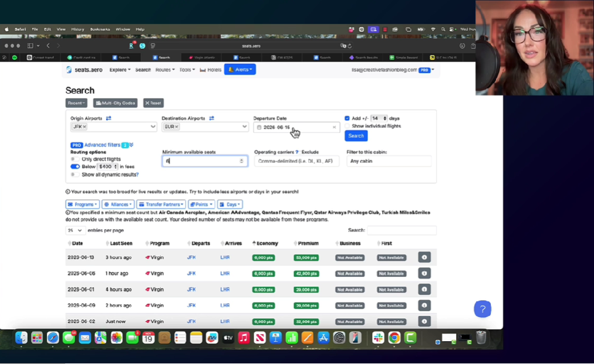Switch to Virgin Atlantic browser tab

coord(203,57)
